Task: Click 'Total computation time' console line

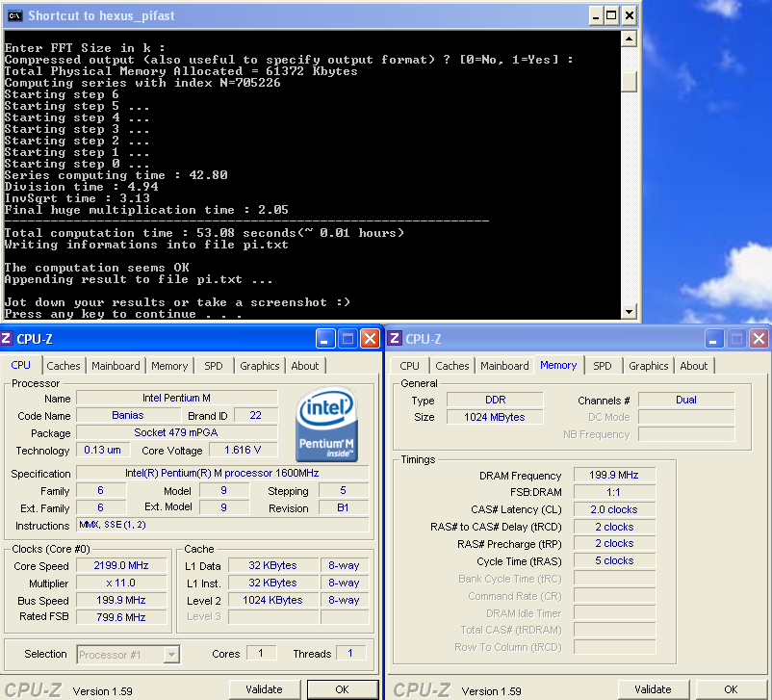Action: [x=204, y=232]
